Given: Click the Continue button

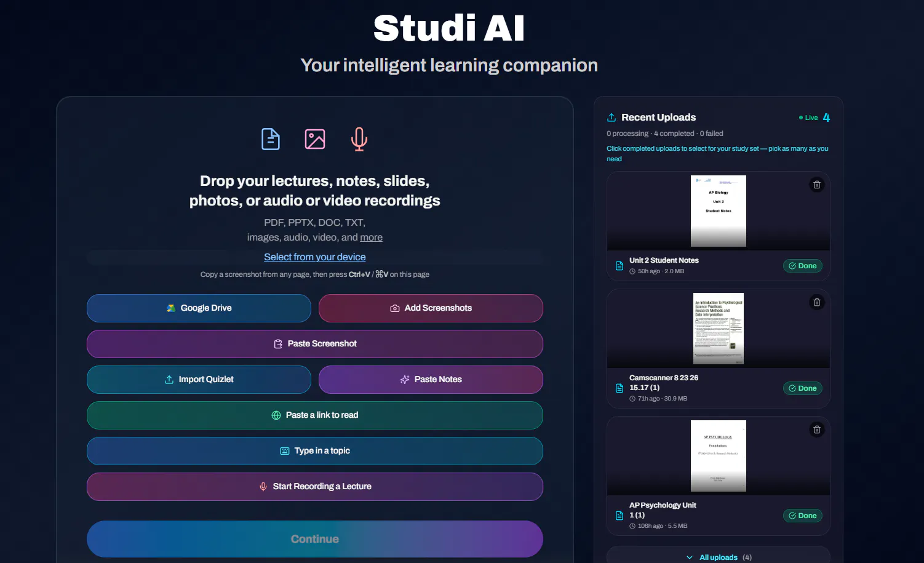Looking at the screenshot, I should [315, 539].
